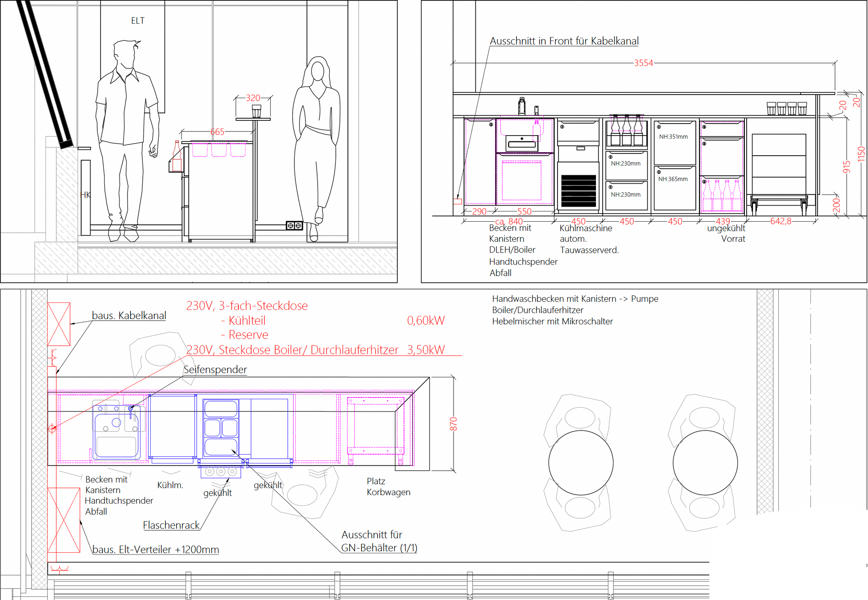868x600 pixels.
Task: Click the 'Ausschnitt für GN-Behälter (1/1)' label
Action: click(378, 541)
